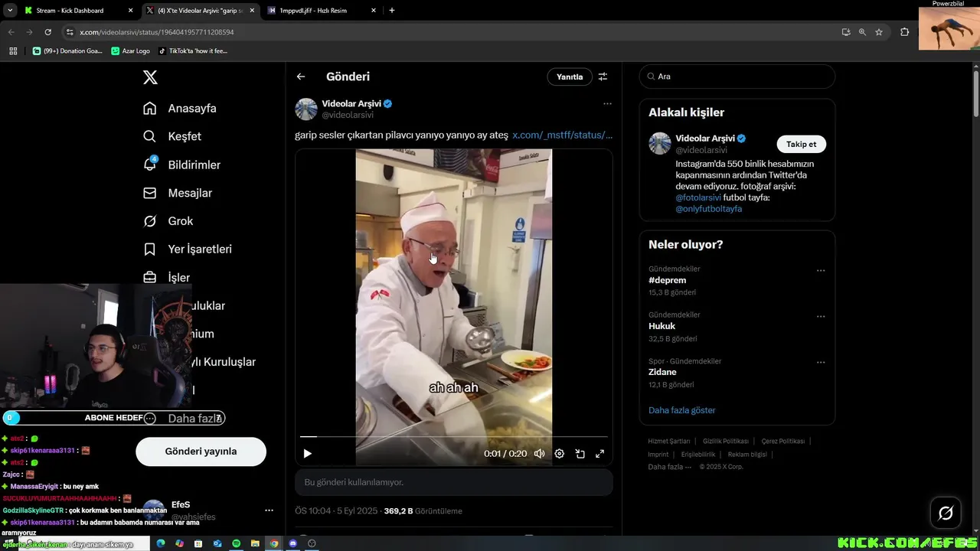Open the tab search dropdown

[9, 11]
